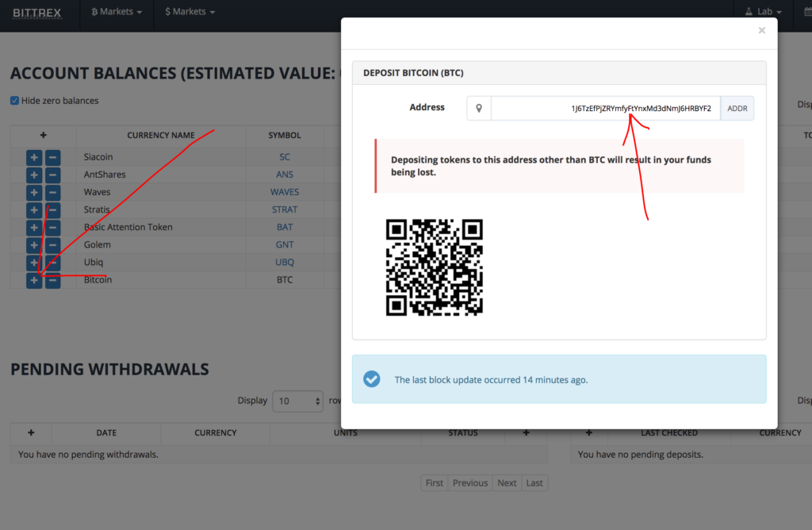The height and width of the screenshot is (530, 812).
Task: Click the SC symbol link
Action: point(285,157)
